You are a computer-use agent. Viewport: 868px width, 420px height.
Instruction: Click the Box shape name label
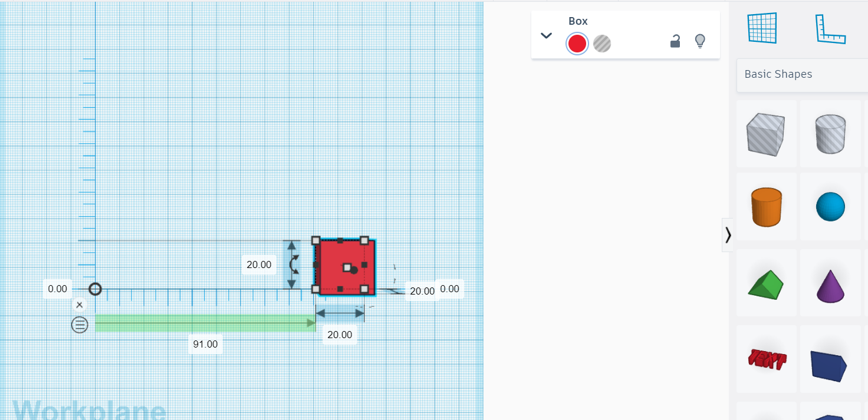(578, 21)
